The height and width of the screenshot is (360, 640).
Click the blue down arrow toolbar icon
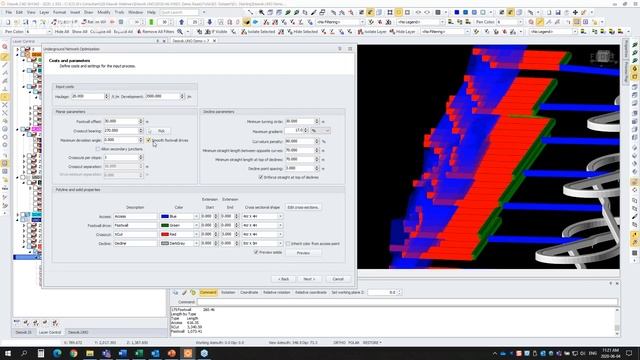pyautogui.click(x=209, y=22)
